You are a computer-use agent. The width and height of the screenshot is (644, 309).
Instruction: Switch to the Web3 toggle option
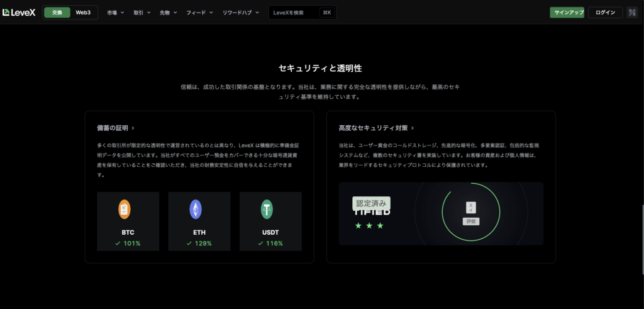(83, 13)
